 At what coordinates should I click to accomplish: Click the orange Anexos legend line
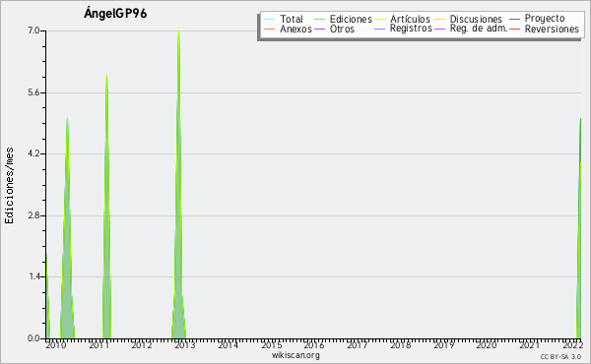[270, 29]
